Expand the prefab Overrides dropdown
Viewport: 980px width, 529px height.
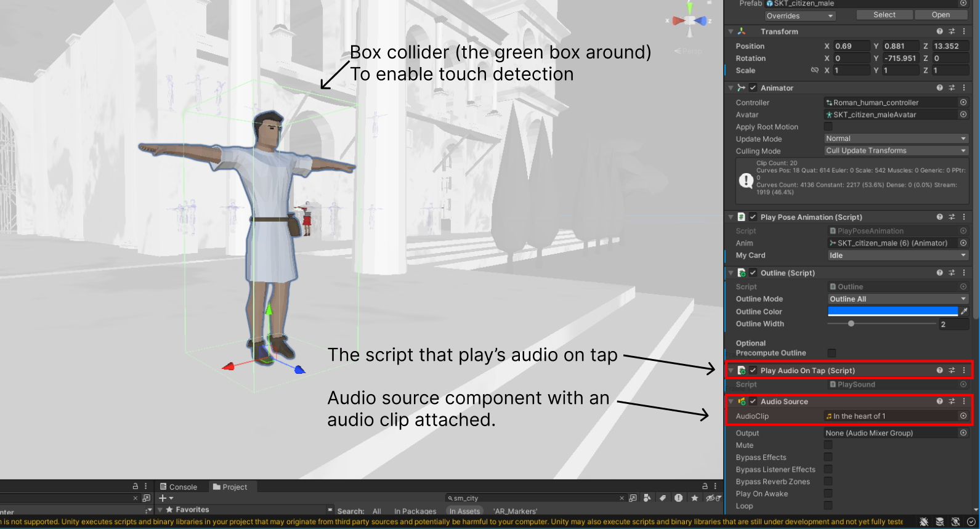800,16
